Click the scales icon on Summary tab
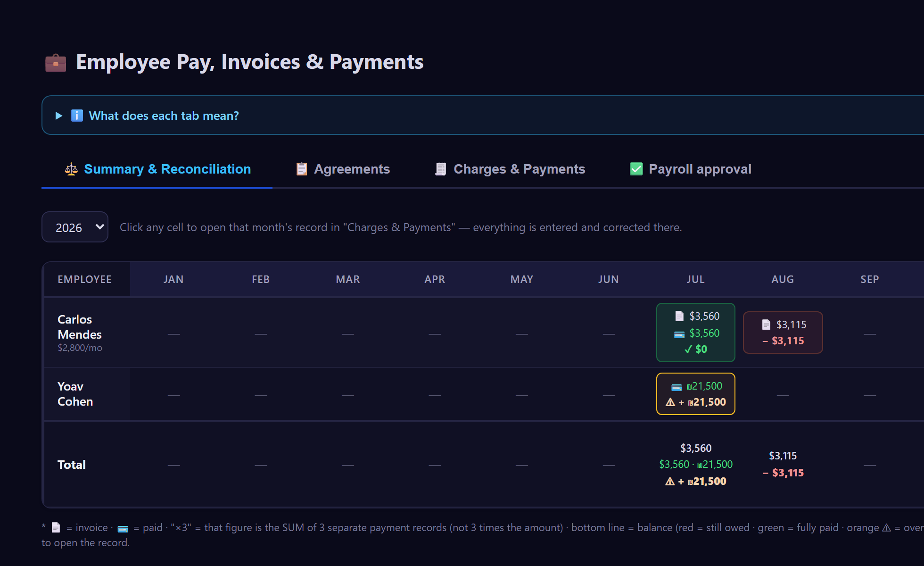The width and height of the screenshot is (924, 566). tap(71, 169)
